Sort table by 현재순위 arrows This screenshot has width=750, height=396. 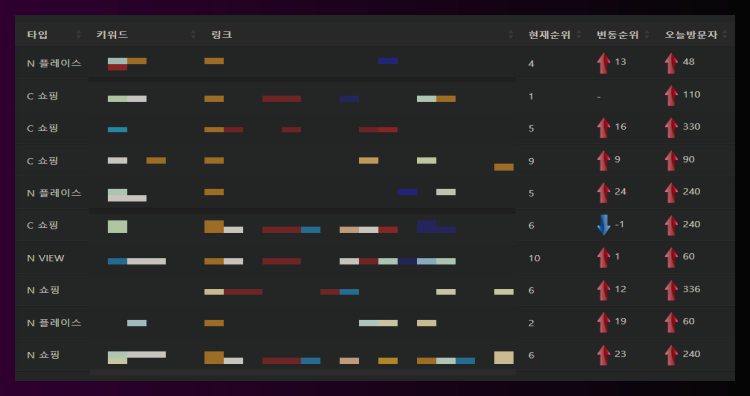[x=579, y=34]
